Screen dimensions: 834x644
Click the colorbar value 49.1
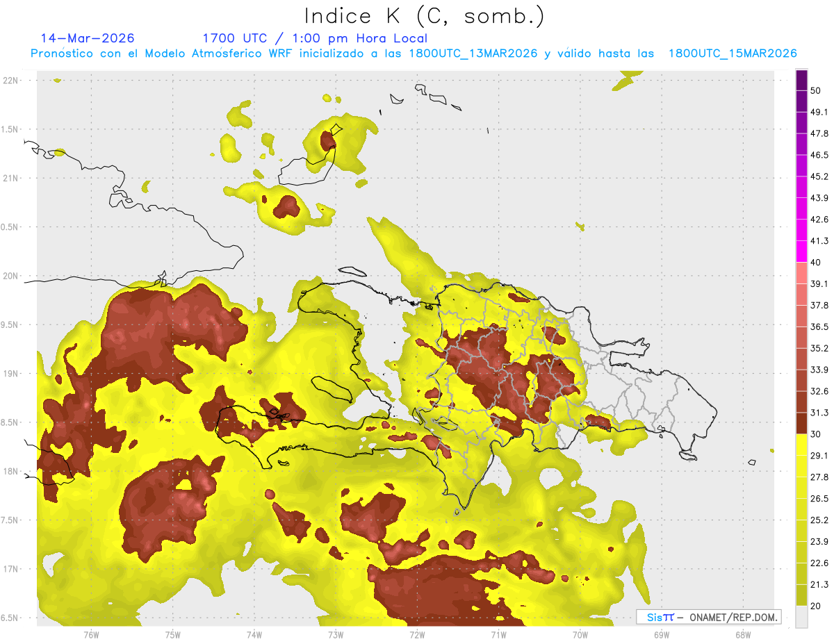(x=819, y=112)
